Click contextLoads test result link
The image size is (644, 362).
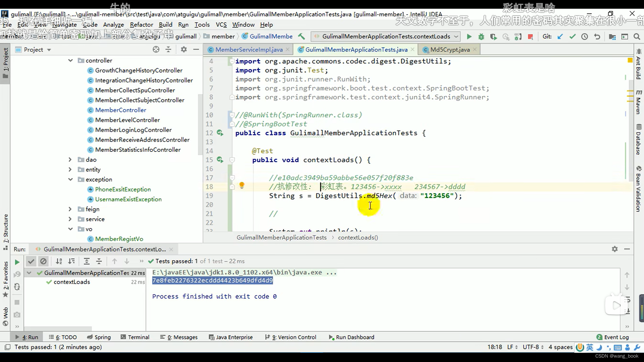coord(72,282)
